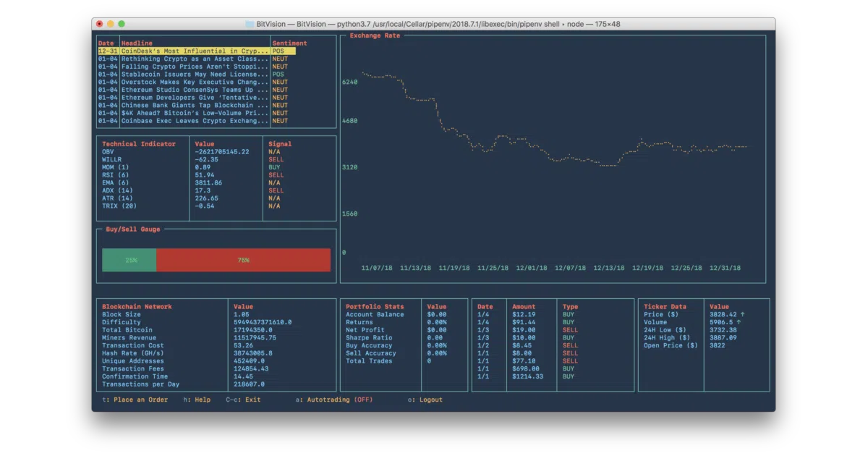Screen dimensions: 868x456
Task: Click the '24H High ($)' row label
Action: 667,338
